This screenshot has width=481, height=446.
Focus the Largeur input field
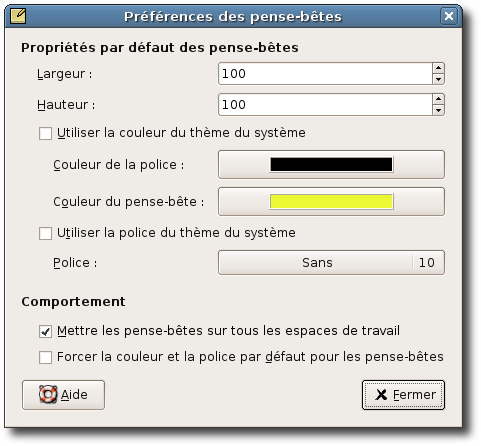326,74
